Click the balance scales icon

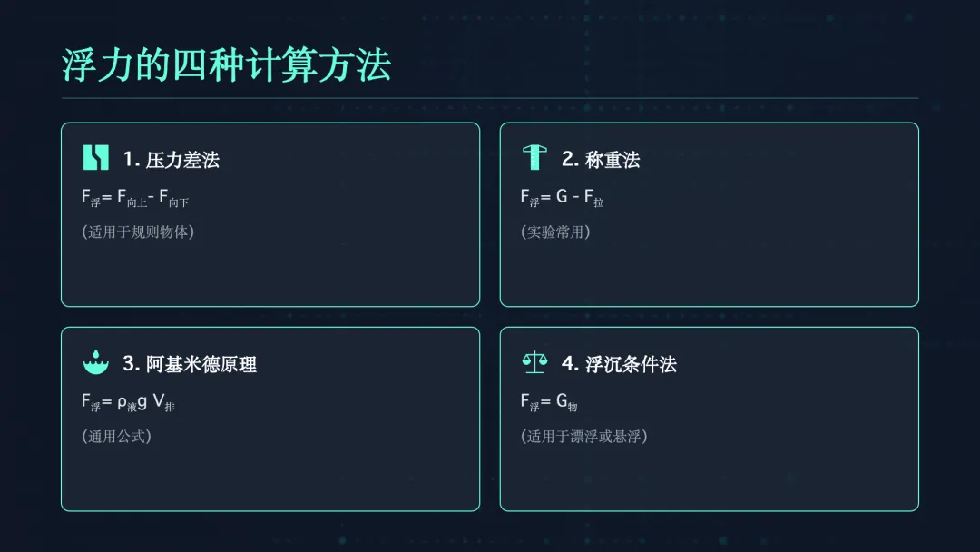[x=534, y=363]
